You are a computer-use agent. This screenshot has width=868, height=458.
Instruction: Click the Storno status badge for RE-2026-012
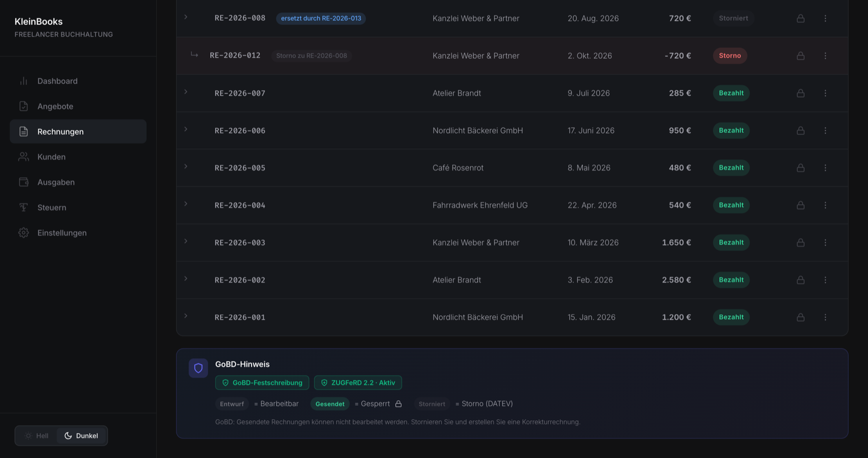(x=730, y=56)
